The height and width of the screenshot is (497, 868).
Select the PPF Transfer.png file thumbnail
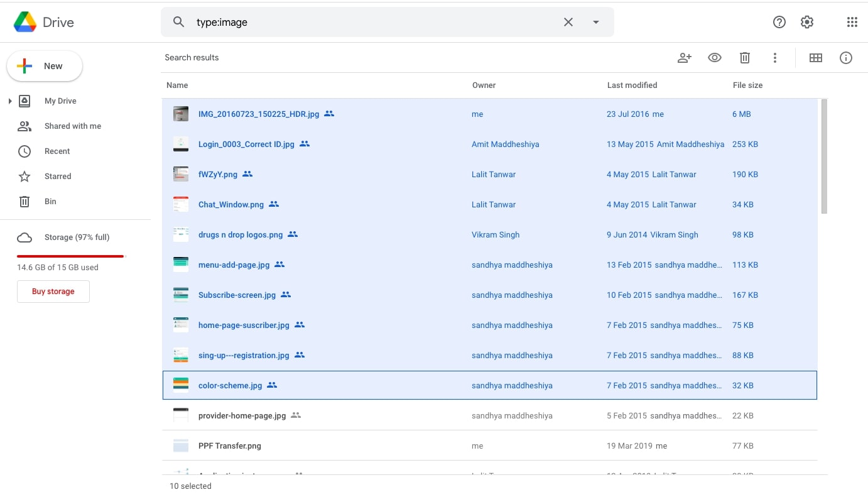[x=181, y=446]
